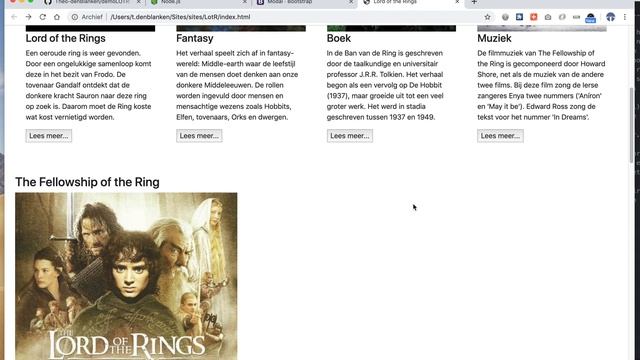Click 'Lees meer...' under Fantasy
This screenshot has width=640, height=360.
pyautogui.click(x=199, y=136)
